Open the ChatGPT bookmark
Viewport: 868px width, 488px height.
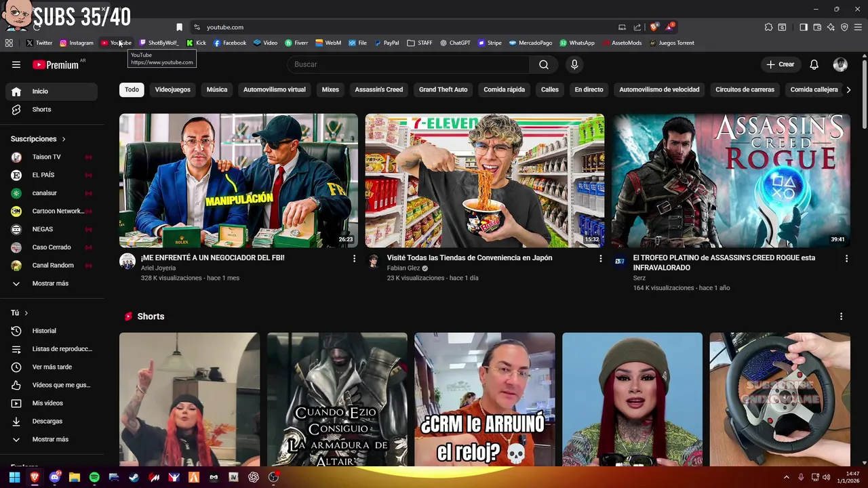(455, 43)
